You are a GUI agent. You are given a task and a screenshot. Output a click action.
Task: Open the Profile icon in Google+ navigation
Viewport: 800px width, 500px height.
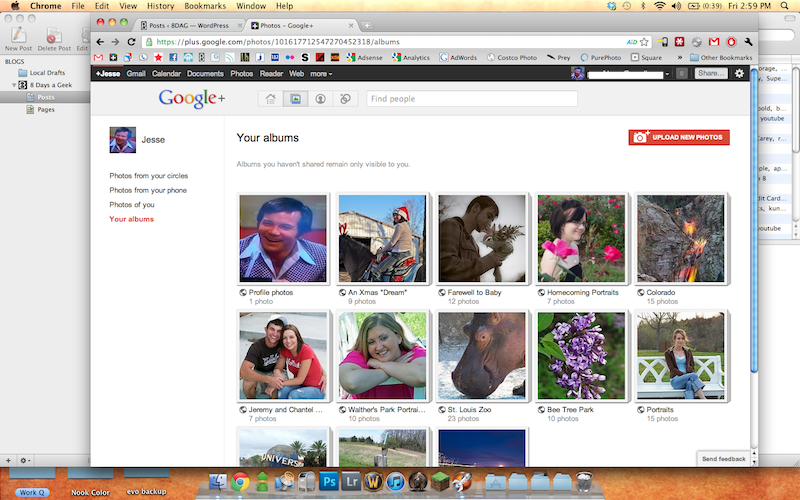pyautogui.click(x=320, y=98)
